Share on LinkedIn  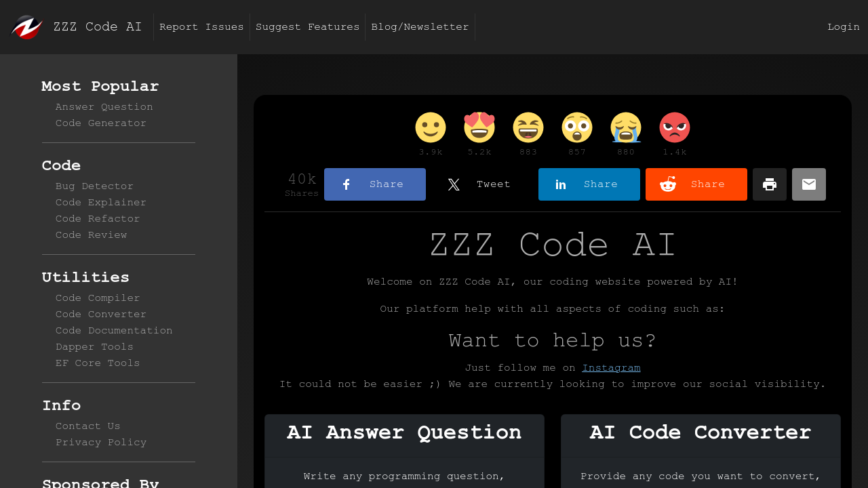tap(589, 184)
